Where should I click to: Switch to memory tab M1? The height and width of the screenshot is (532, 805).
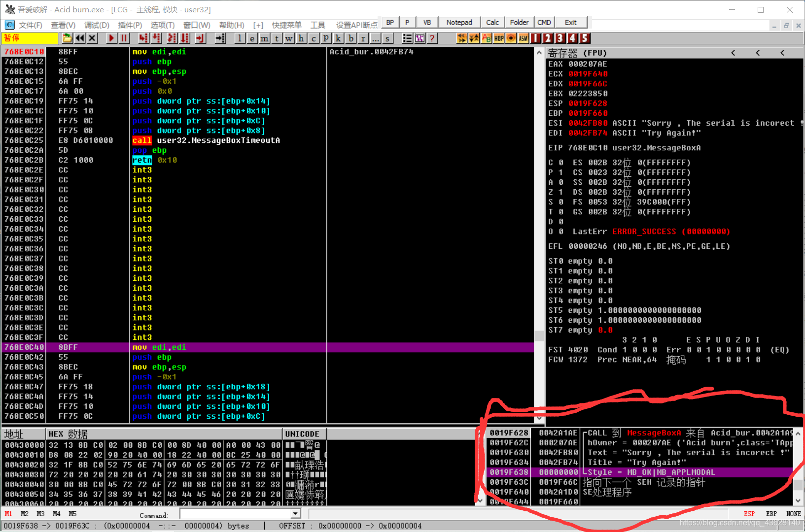pos(8,514)
